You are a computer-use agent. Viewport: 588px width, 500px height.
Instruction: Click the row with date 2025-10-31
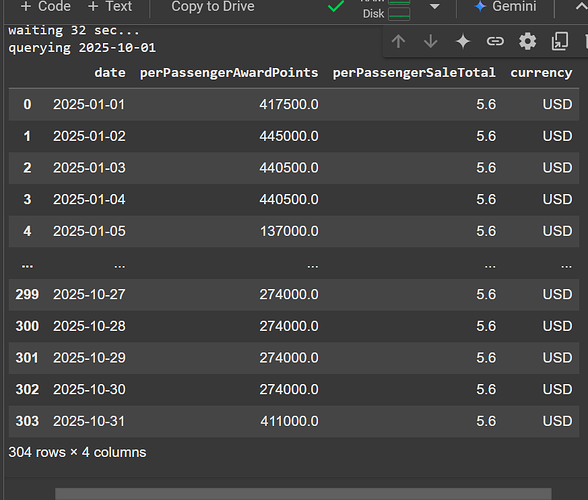point(294,421)
